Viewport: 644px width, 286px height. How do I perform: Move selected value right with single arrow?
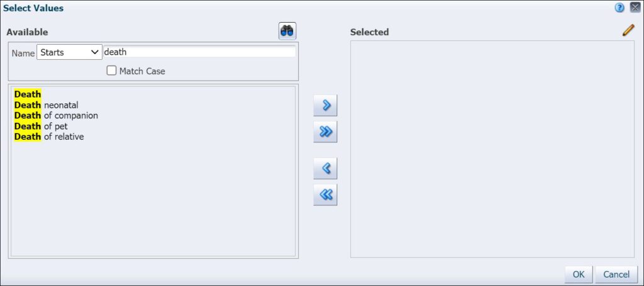coord(325,105)
